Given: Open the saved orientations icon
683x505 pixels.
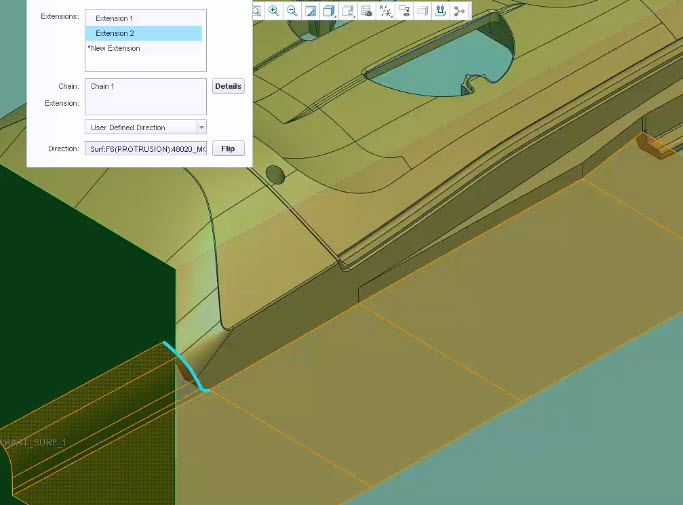Looking at the screenshot, I should click(348, 10).
